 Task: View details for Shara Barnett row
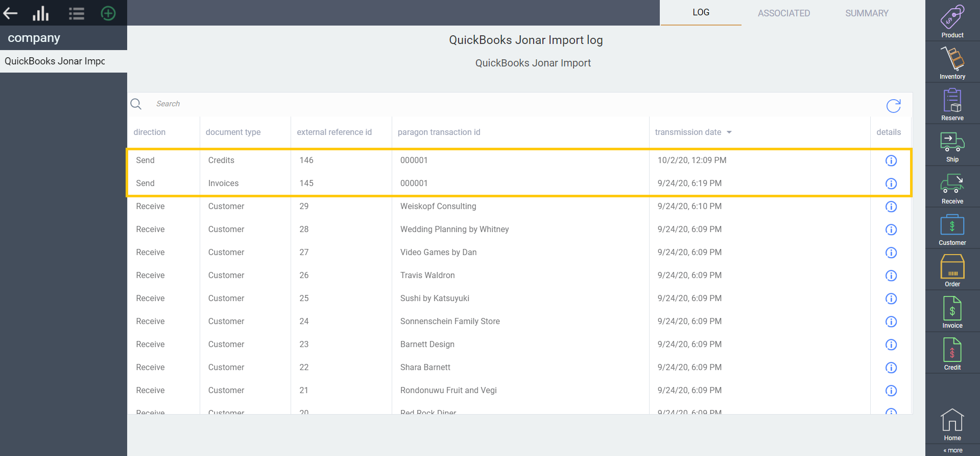pos(891,368)
